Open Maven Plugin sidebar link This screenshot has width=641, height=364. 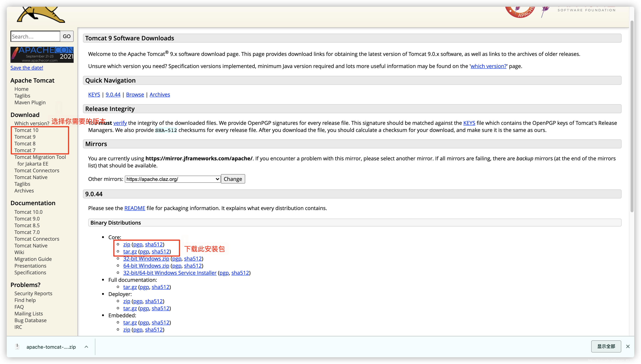tap(30, 103)
